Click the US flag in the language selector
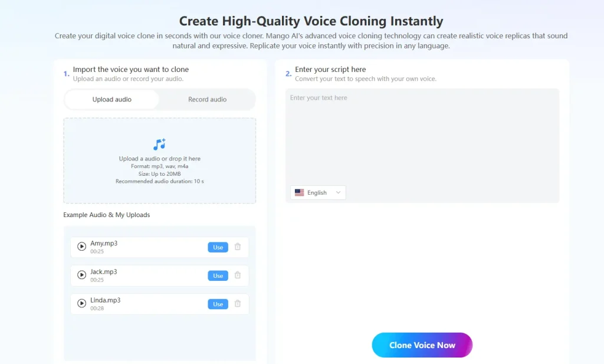The image size is (604, 364). click(x=300, y=192)
